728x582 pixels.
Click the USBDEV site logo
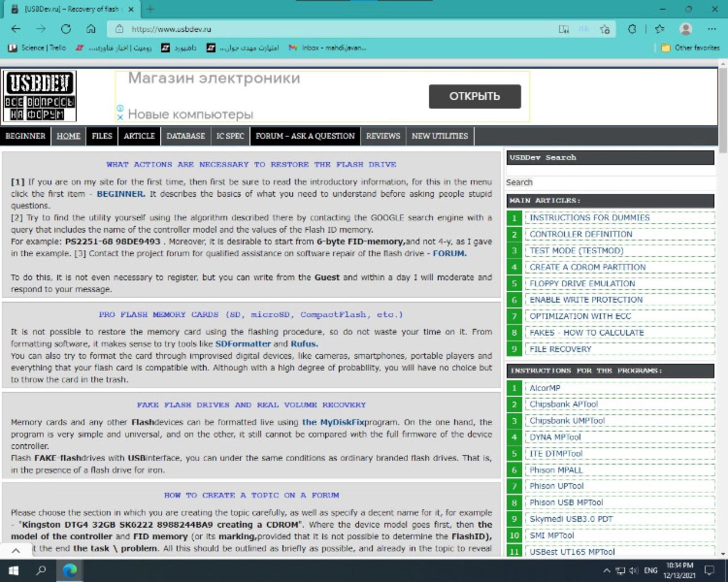pos(39,96)
